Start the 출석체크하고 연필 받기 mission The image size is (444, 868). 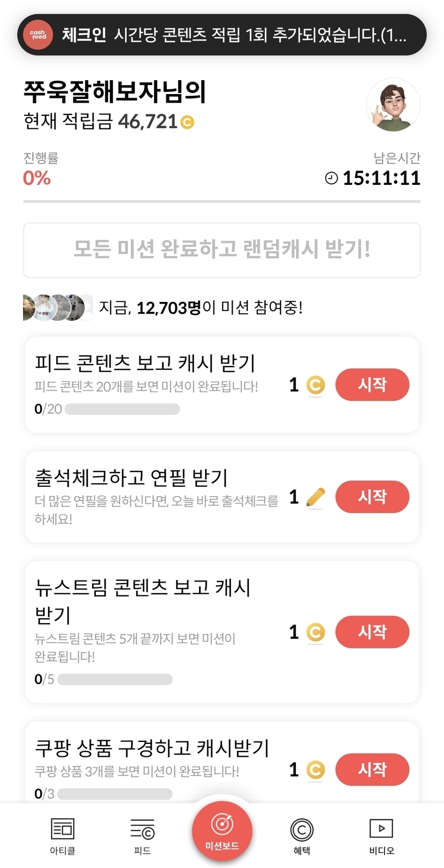372,497
